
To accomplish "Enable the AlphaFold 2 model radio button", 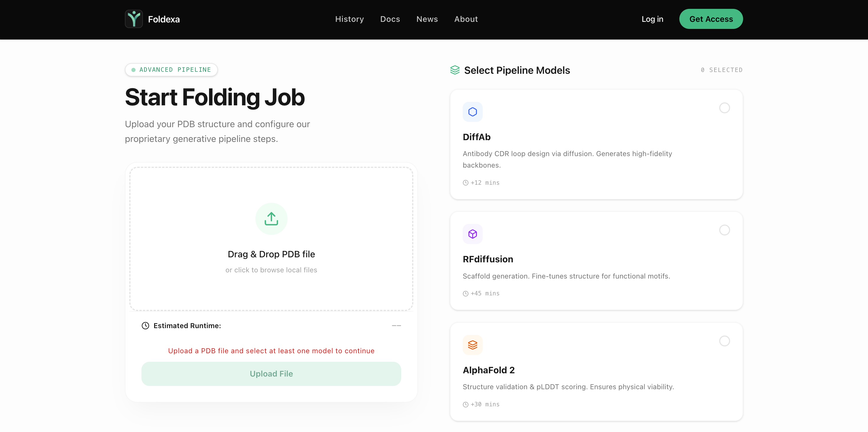I will pos(724,341).
